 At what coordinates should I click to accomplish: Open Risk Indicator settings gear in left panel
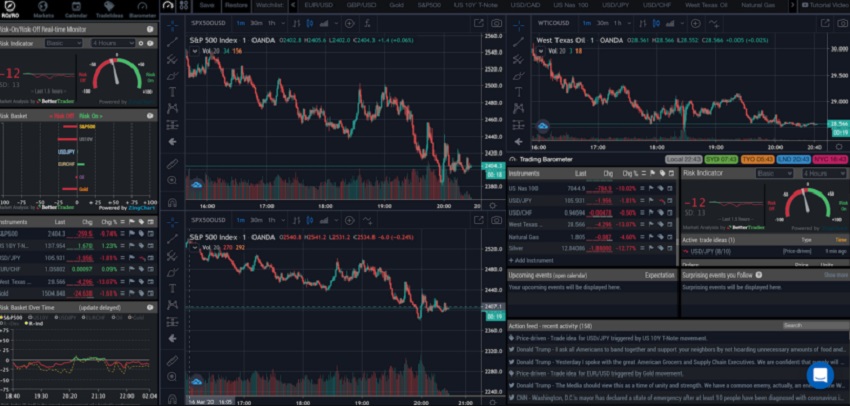pyautogui.click(x=141, y=43)
